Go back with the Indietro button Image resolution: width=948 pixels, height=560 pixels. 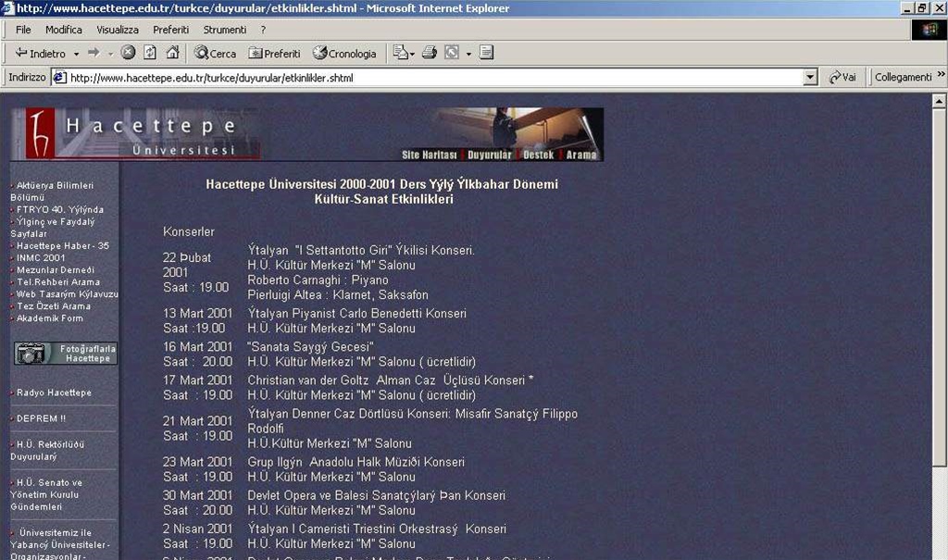(x=40, y=53)
